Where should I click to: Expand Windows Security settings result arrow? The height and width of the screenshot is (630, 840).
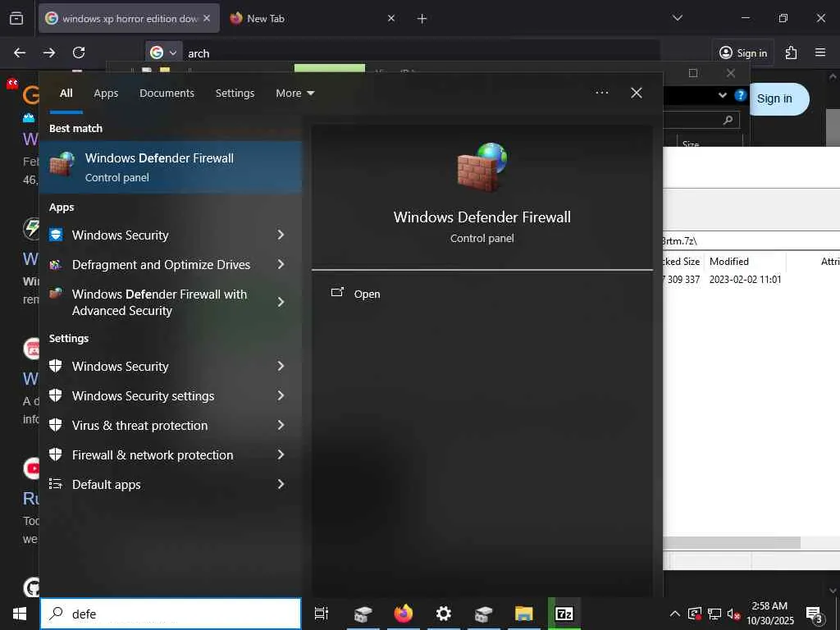(x=281, y=395)
